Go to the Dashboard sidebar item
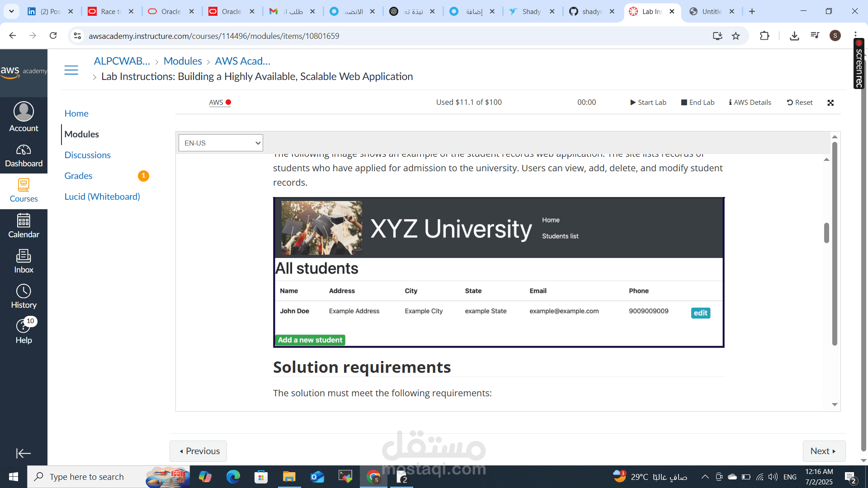The height and width of the screenshot is (488, 868). click(24, 156)
